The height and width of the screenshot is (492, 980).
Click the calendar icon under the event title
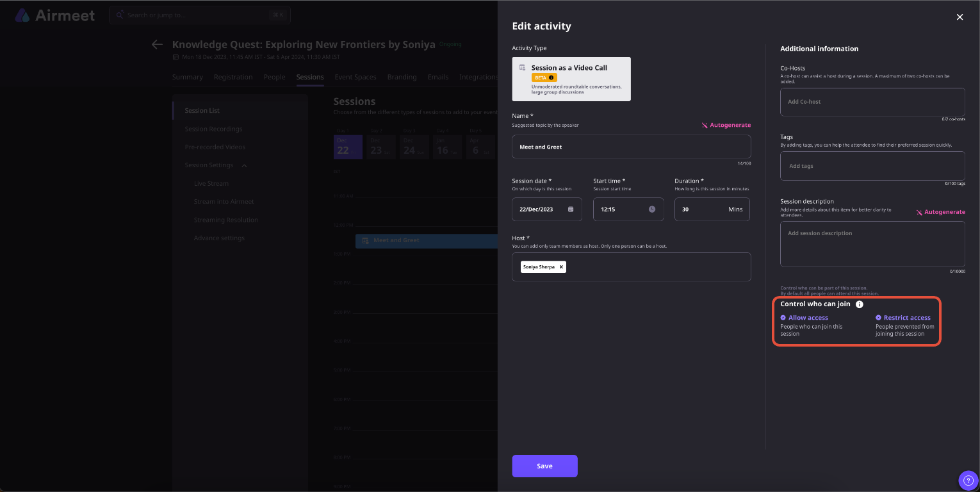(176, 57)
